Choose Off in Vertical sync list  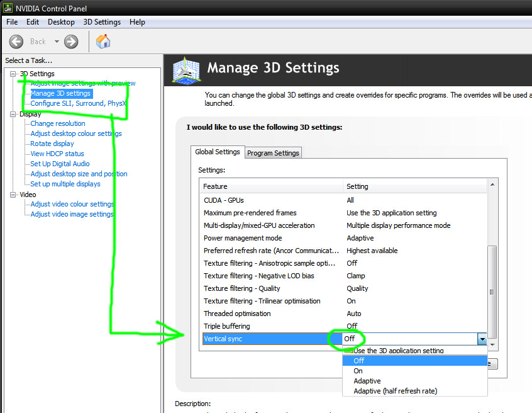(414, 361)
